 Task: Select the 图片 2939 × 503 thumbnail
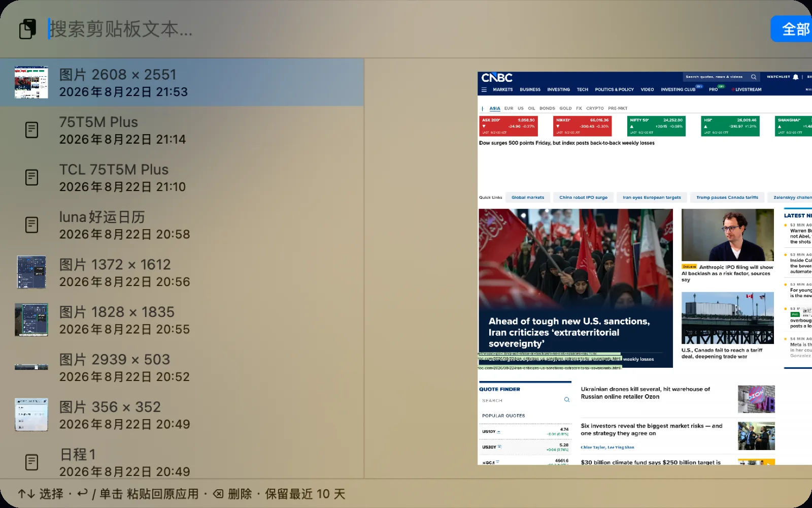click(31, 367)
